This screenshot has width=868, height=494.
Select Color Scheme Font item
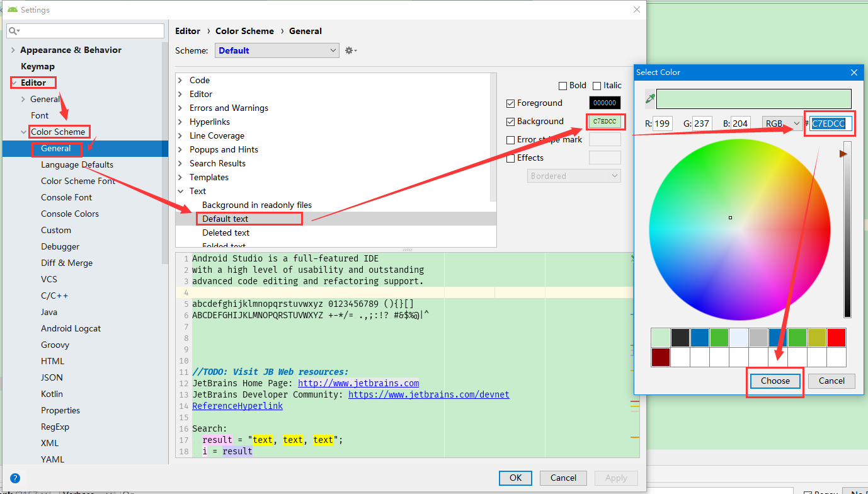tap(78, 181)
